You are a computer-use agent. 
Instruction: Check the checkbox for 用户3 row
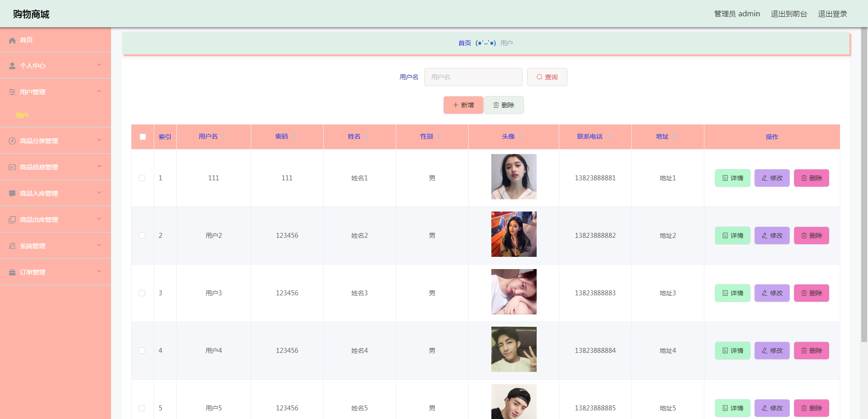click(142, 294)
